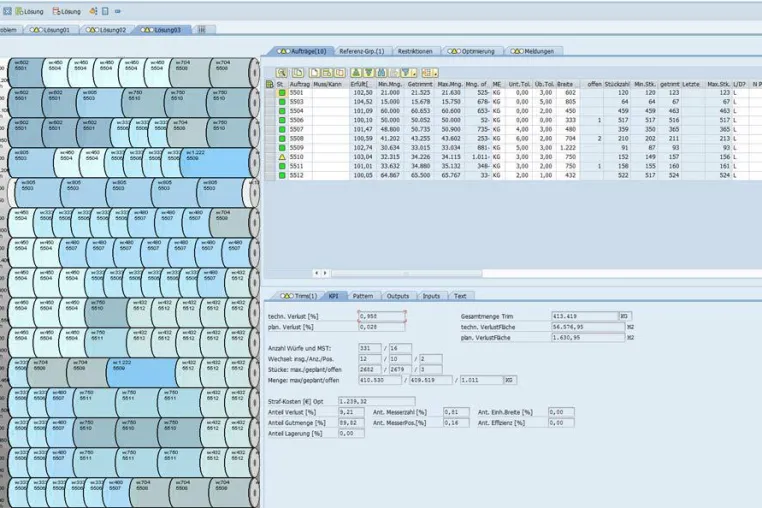Click the table's scroll-right arrow
762x508 pixels.
325,273
